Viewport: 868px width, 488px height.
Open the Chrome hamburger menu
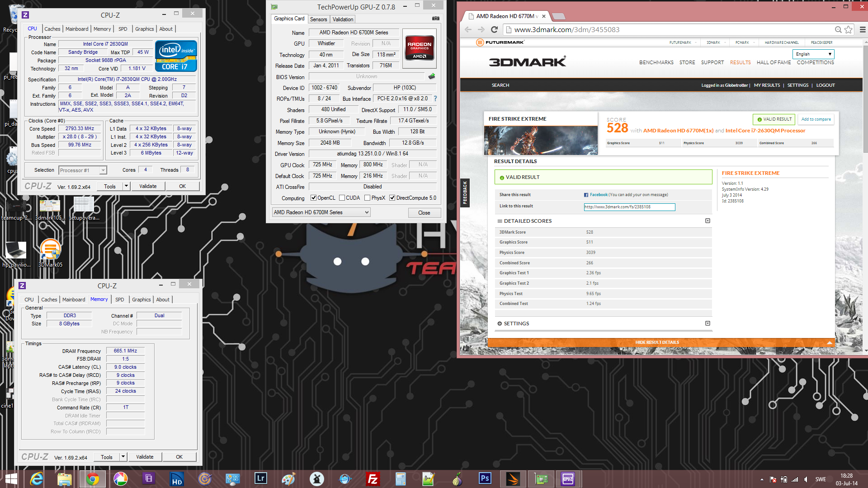[x=862, y=30]
